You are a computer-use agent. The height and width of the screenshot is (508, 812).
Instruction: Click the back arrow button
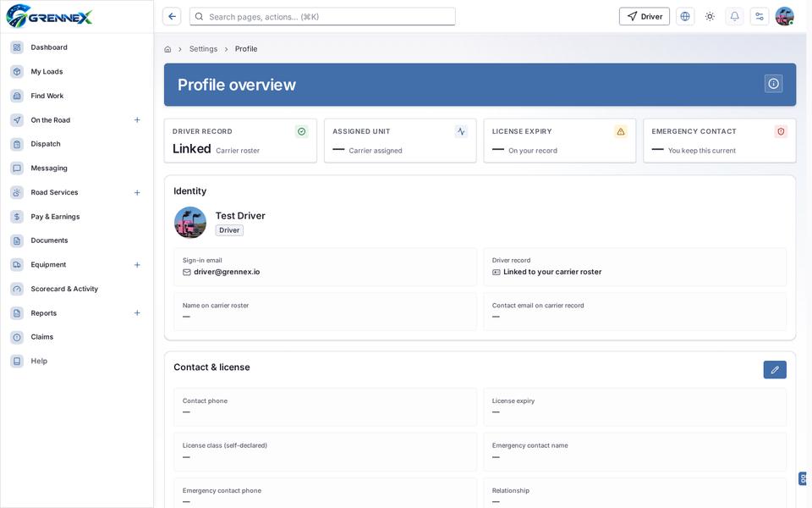(x=172, y=17)
